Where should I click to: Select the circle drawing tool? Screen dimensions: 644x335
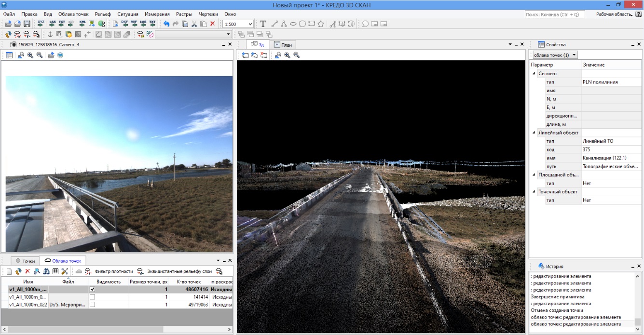302,24
